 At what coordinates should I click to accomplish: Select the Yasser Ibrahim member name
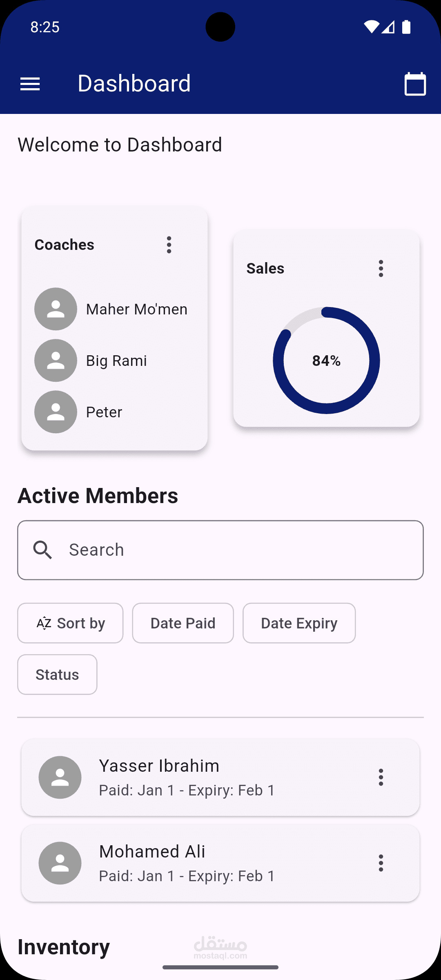(159, 766)
